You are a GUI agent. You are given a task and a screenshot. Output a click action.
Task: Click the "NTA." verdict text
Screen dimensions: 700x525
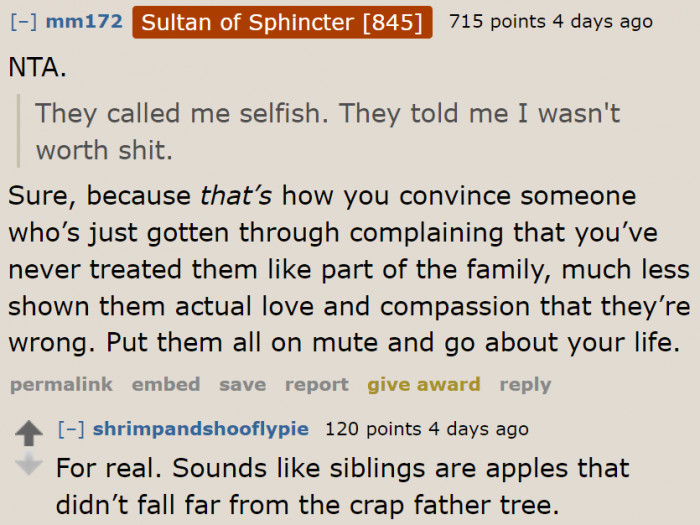[36, 68]
